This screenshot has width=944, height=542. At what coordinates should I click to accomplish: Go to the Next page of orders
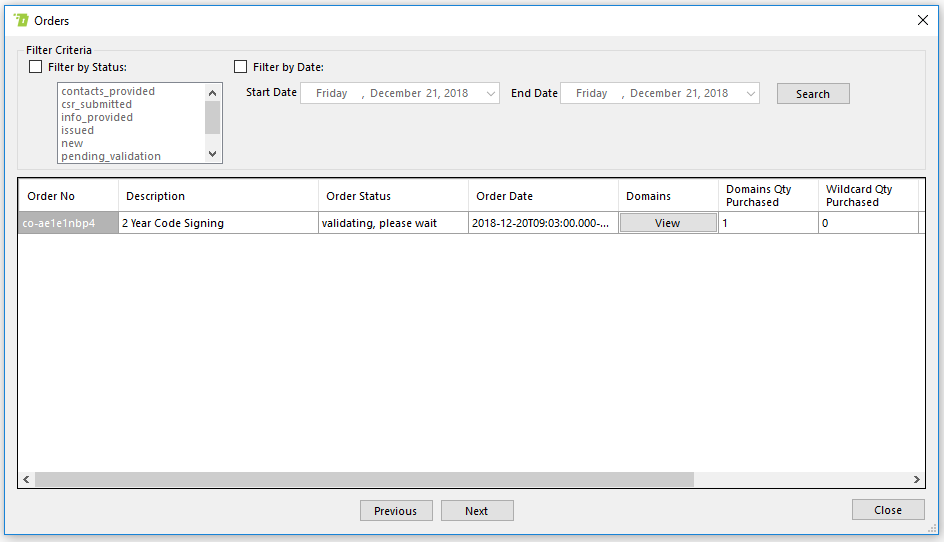pyautogui.click(x=477, y=511)
